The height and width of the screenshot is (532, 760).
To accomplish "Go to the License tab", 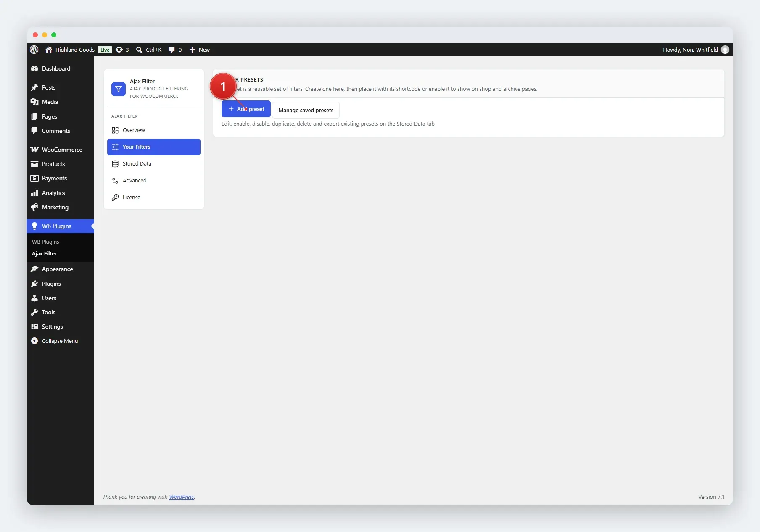I will pos(154,198).
